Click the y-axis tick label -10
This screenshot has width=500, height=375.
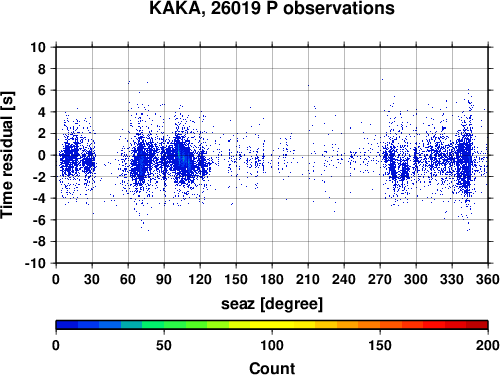35,263
